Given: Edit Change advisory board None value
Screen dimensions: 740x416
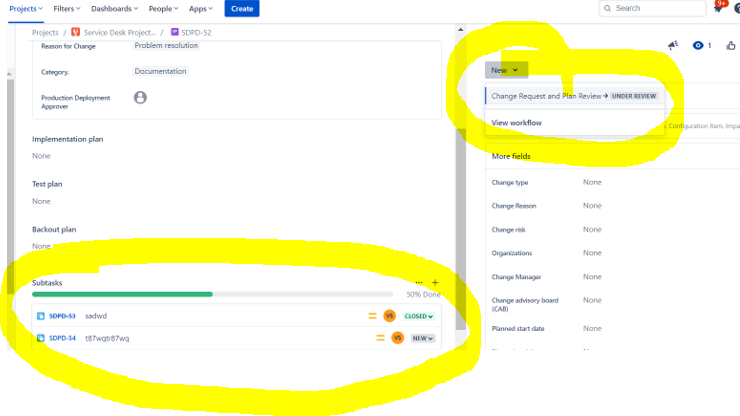Looking at the screenshot, I should [x=592, y=300].
